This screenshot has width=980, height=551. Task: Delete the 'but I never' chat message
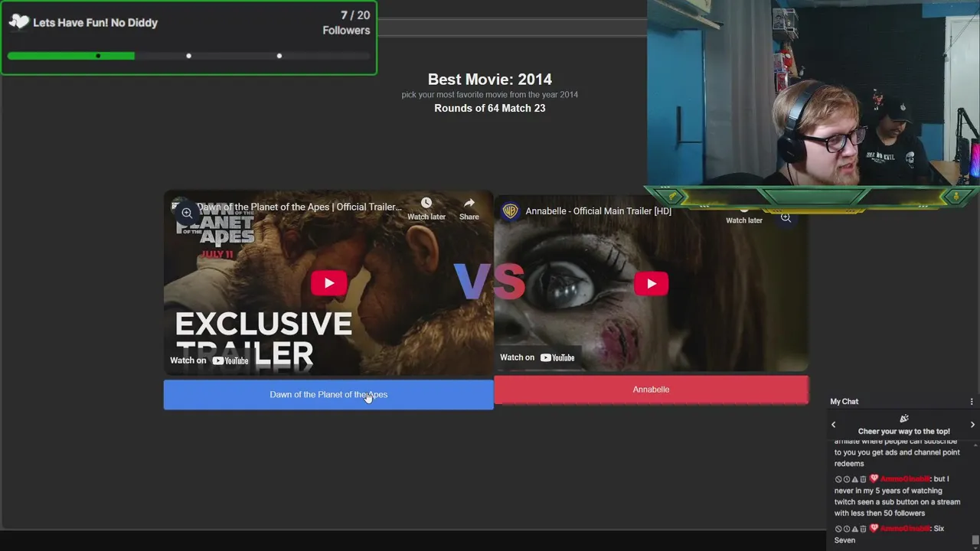tap(863, 479)
